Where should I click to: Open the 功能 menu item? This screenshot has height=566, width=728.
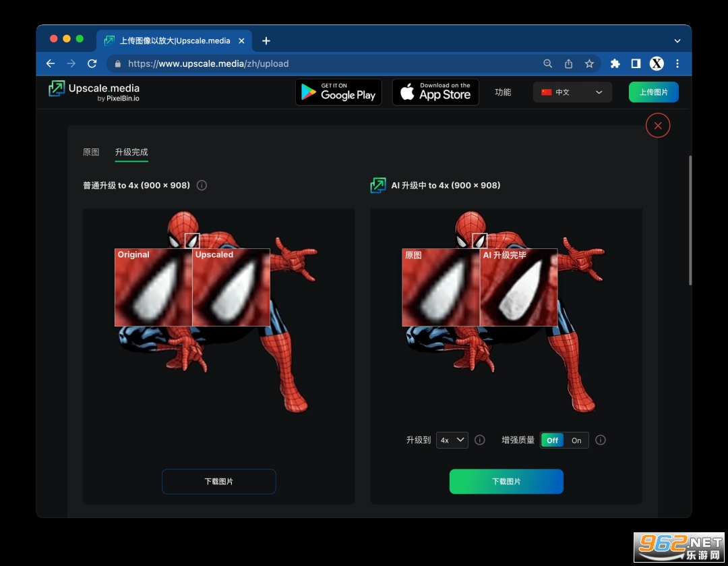point(503,92)
